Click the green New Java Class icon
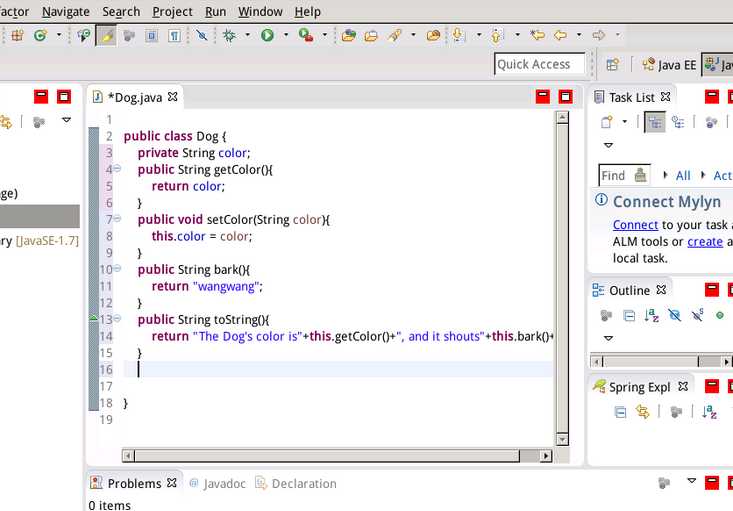 [x=40, y=35]
